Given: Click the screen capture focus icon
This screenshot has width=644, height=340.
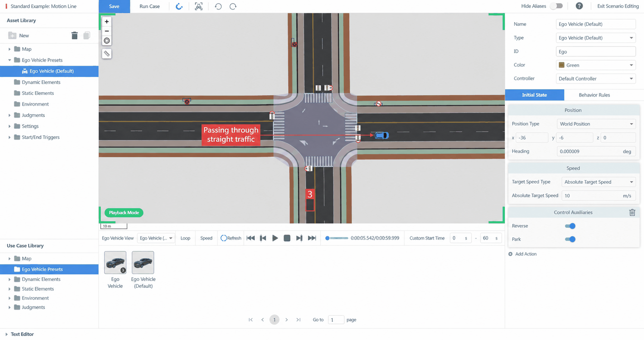Looking at the screenshot, I should 199,6.
